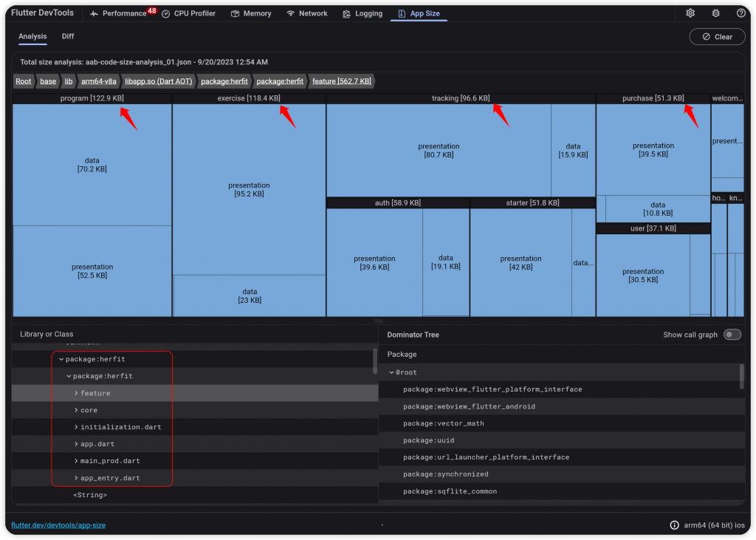Toggle Show call graph switch
Viewport: 756px width, 540px height.
(x=732, y=335)
